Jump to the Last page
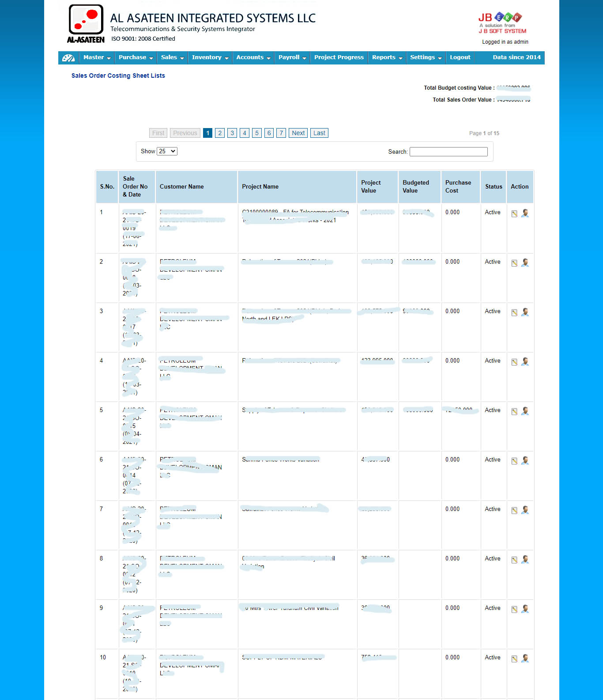The width and height of the screenshot is (603, 700). (x=319, y=133)
